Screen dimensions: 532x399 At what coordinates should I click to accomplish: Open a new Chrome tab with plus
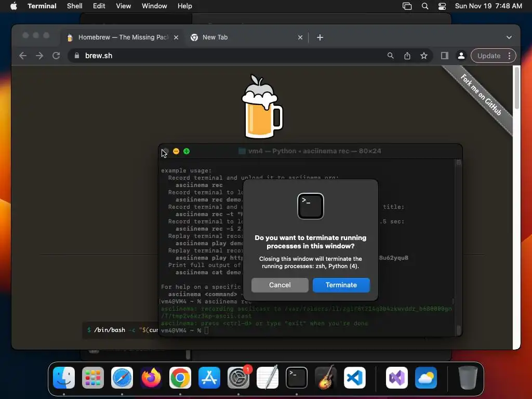pos(320,37)
